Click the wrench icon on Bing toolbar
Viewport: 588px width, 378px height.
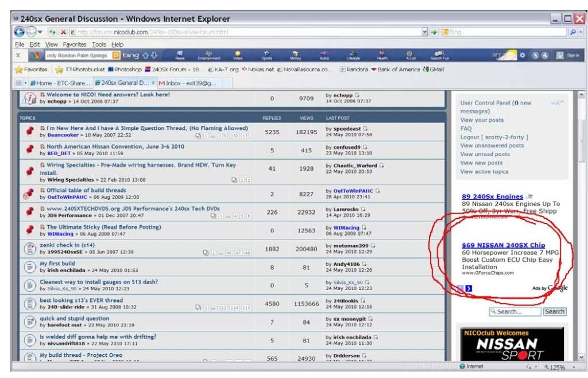pos(544,56)
